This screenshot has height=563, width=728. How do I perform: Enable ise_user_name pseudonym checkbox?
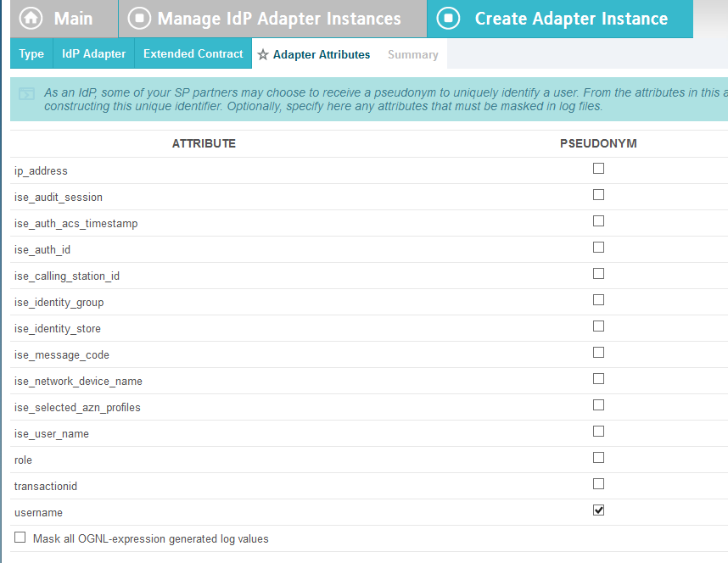tap(598, 432)
